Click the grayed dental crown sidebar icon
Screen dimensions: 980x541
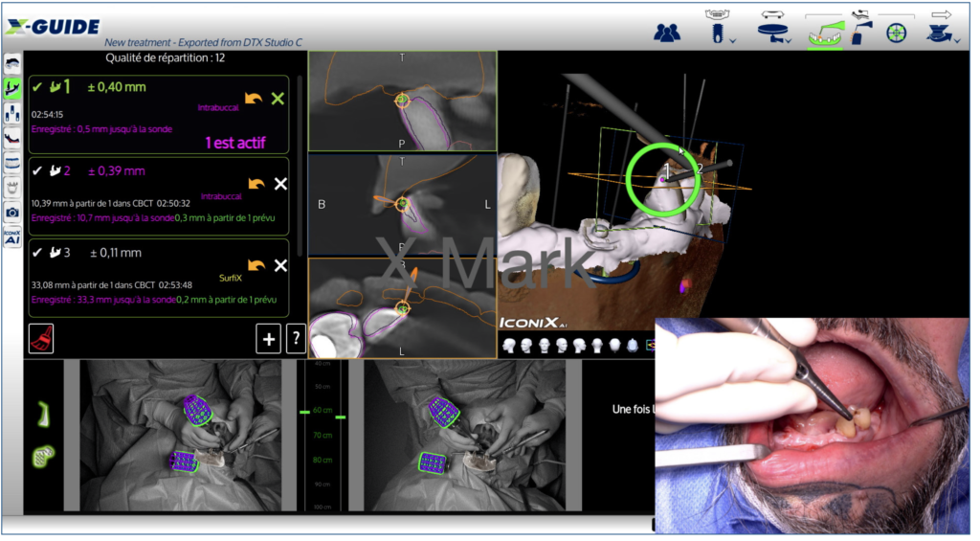tap(12, 187)
